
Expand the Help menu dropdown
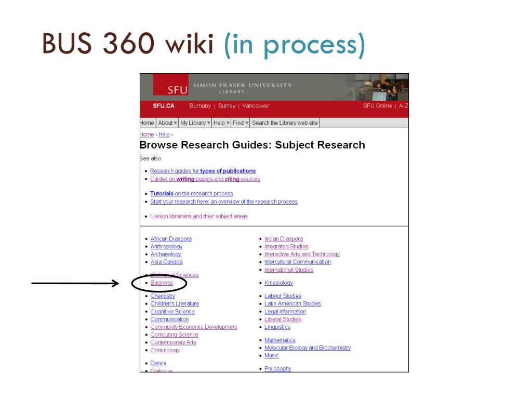pyautogui.click(x=221, y=123)
